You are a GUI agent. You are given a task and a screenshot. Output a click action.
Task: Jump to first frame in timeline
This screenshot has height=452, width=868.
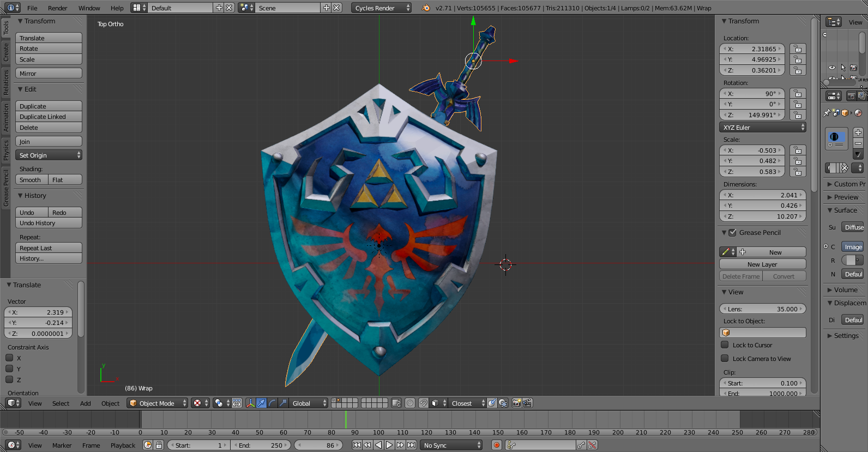point(357,445)
